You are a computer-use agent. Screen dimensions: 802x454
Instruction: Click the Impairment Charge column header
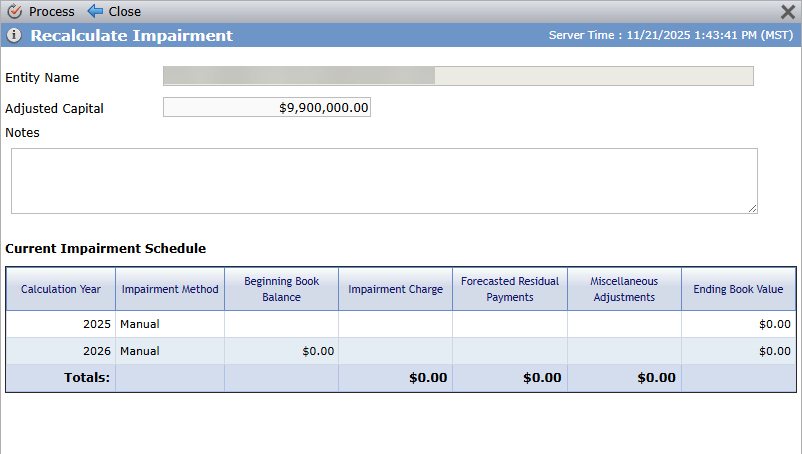(x=395, y=289)
